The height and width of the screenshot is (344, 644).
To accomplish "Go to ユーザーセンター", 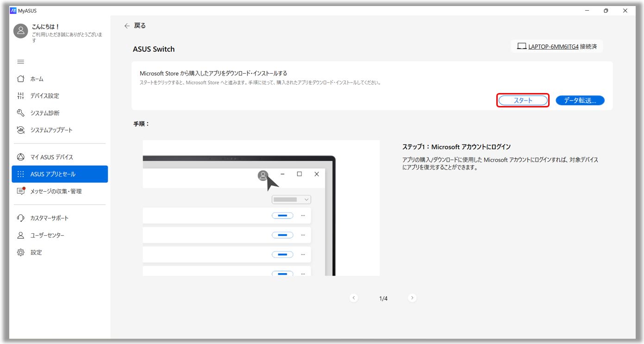I will tap(60, 235).
